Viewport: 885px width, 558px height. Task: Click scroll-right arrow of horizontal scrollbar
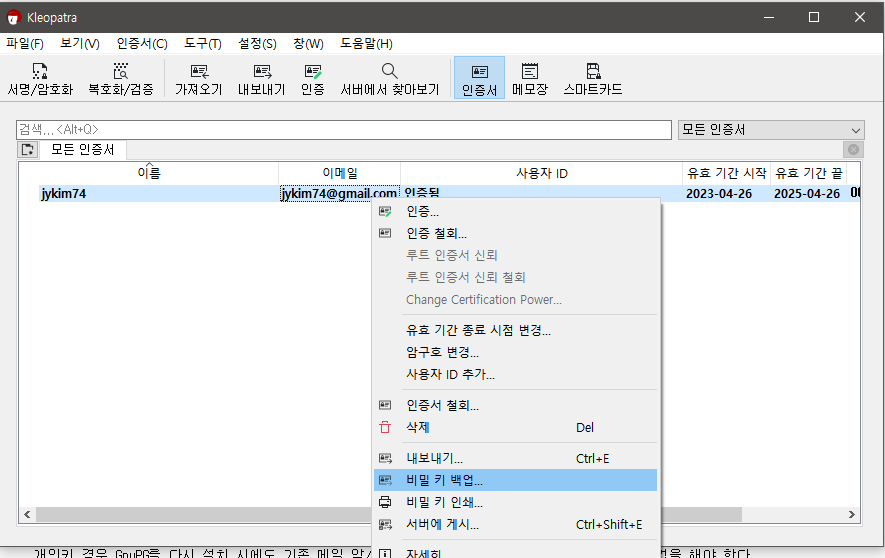point(852,515)
